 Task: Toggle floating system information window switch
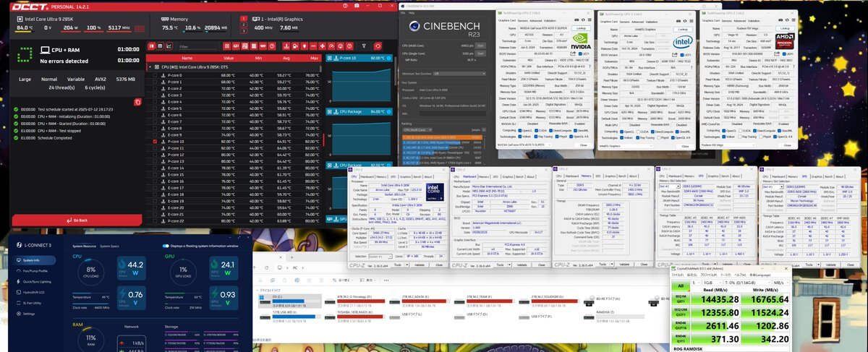click(x=166, y=245)
